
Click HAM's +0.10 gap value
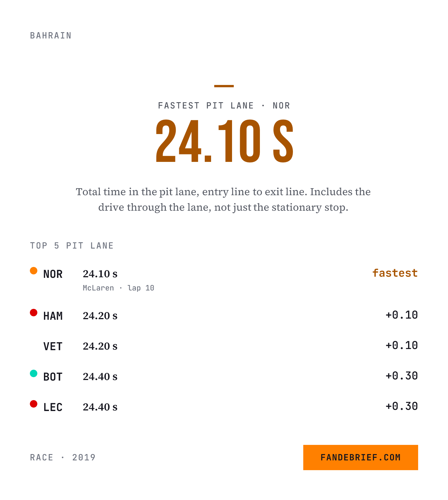[x=401, y=315]
